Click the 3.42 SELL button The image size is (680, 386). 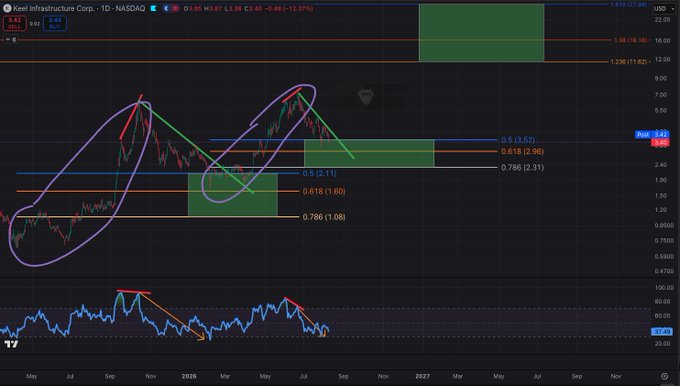(14, 23)
